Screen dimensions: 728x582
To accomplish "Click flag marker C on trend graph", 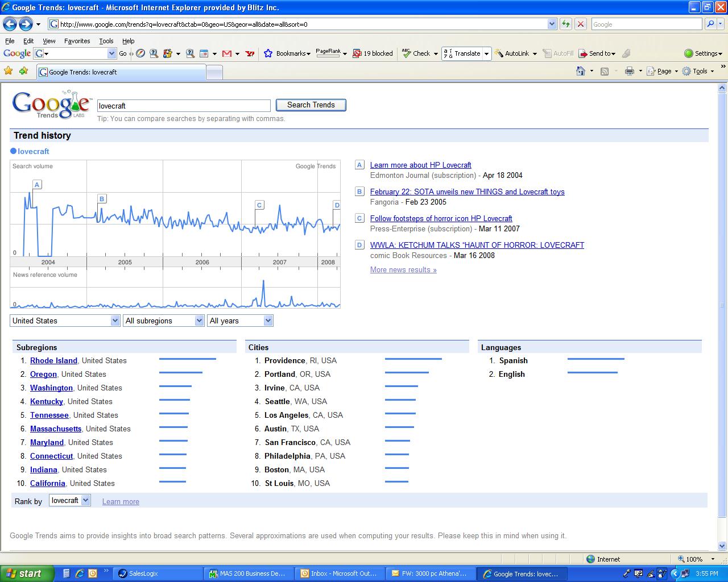I will click(x=259, y=205).
